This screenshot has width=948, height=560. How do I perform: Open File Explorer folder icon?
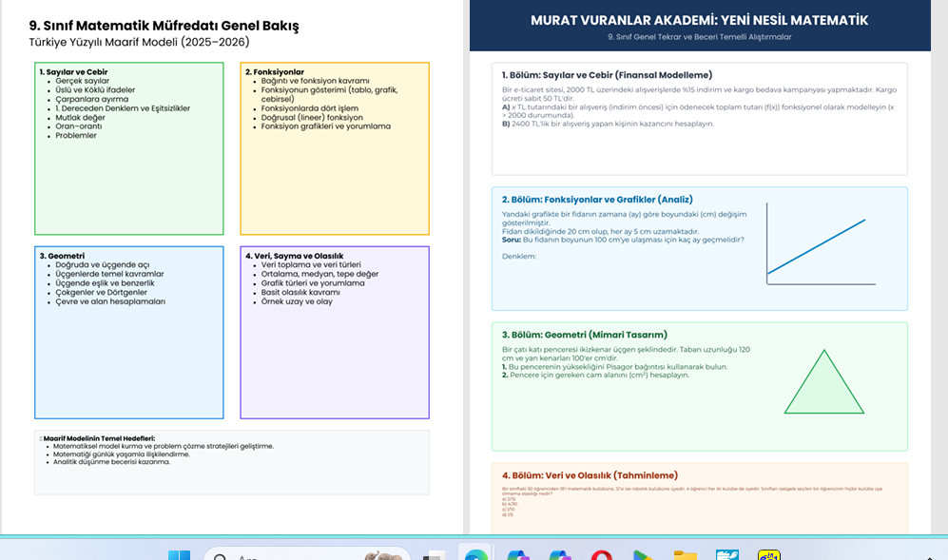tap(685, 555)
